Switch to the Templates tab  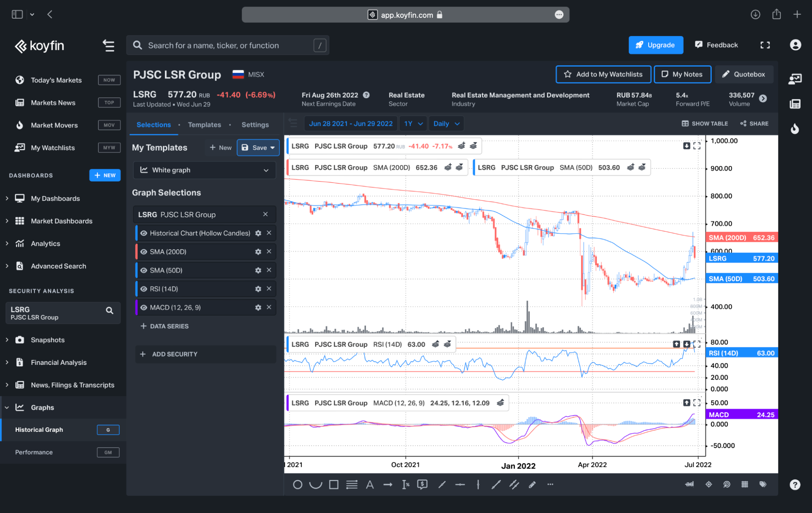pyautogui.click(x=204, y=125)
